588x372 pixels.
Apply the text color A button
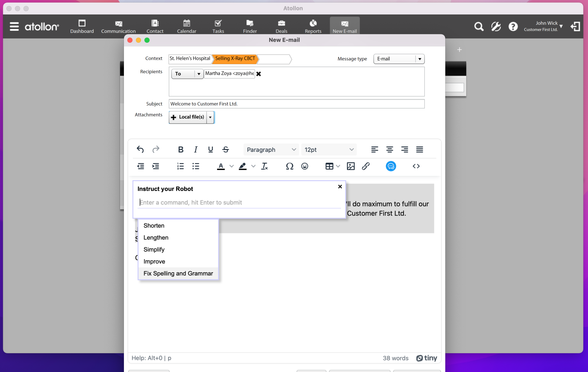tap(221, 166)
